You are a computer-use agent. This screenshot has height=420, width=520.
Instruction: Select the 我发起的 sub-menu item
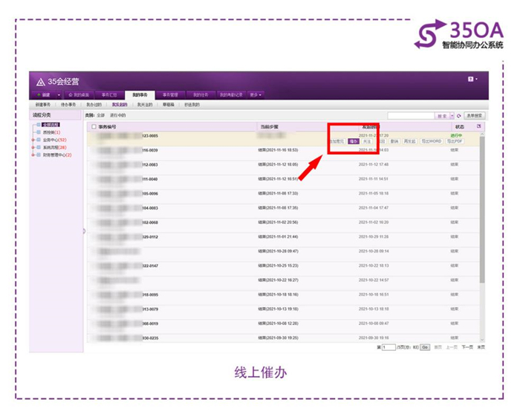120,105
